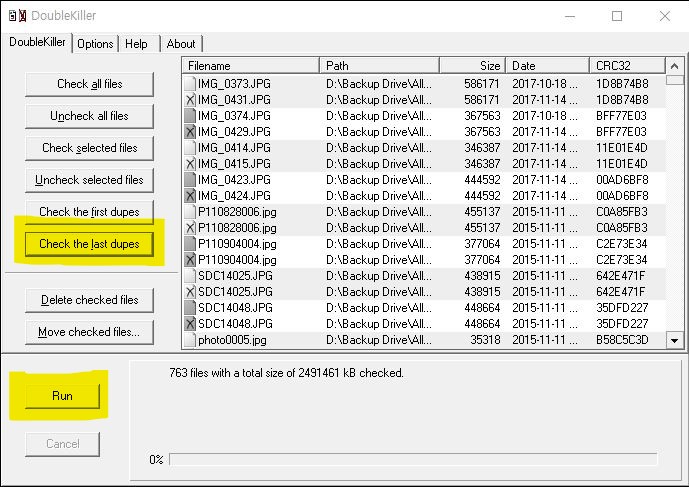The image size is (689, 487).
Task: Sort list by Size column header
Action: pos(472,65)
